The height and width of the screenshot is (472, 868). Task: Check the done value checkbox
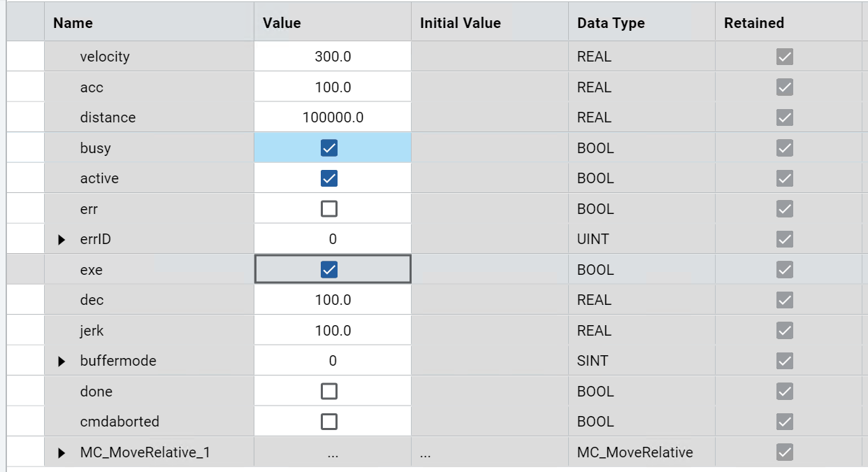coord(328,392)
